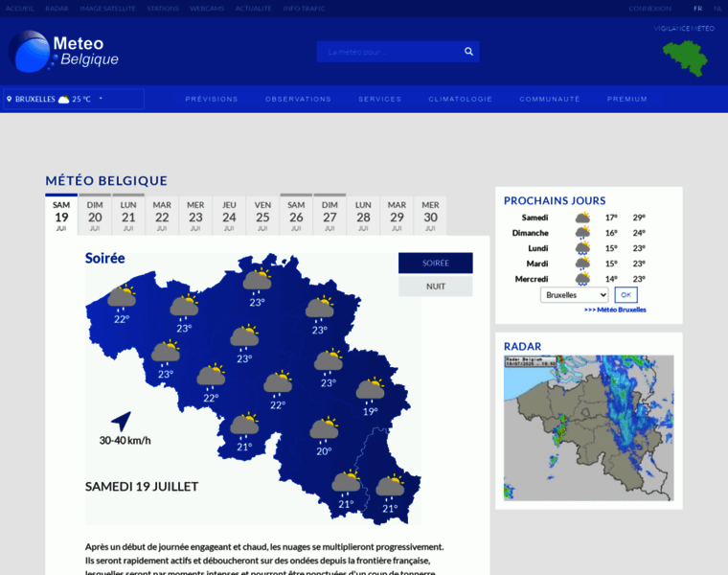Select the LUN 21 day tab
The height and width of the screenshot is (575, 728).
tap(128, 216)
